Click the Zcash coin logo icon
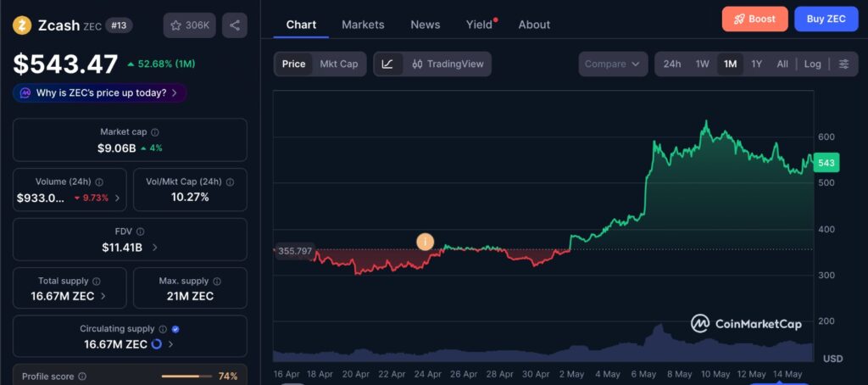The height and width of the screenshot is (385, 868). coord(22,25)
